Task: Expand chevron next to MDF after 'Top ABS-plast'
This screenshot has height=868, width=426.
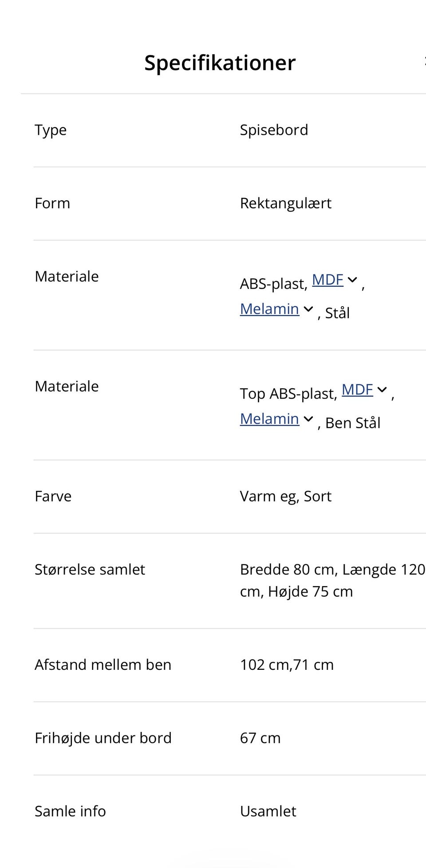Action: coord(382,390)
